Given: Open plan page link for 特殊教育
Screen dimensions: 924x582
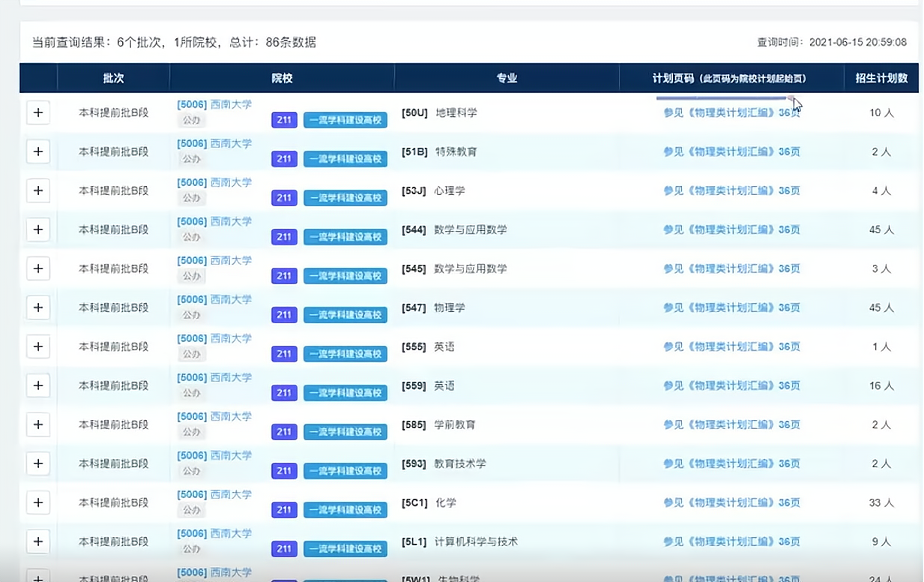Looking at the screenshot, I should (x=731, y=151).
